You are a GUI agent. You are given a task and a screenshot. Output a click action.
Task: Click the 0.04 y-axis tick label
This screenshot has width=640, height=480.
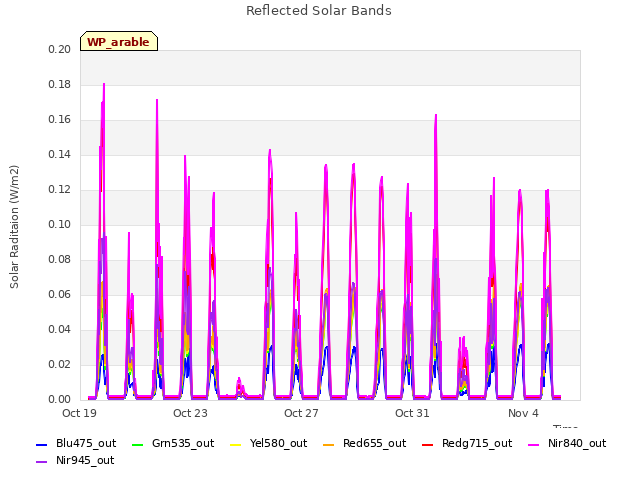(59, 329)
